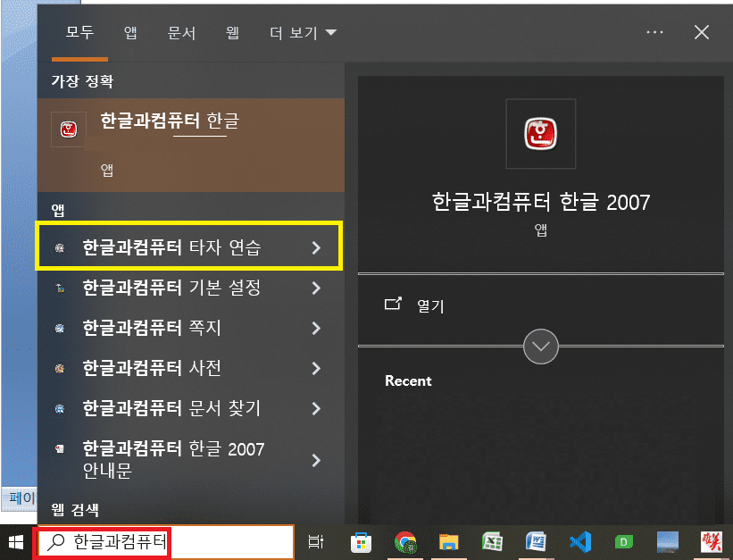This screenshot has width=733, height=560.
Task: Close the search panel with X
Action: [701, 32]
